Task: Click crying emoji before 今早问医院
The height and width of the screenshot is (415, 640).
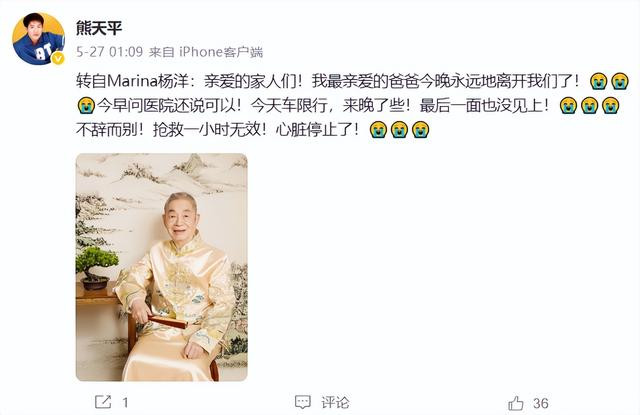Action: (x=86, y=106)
